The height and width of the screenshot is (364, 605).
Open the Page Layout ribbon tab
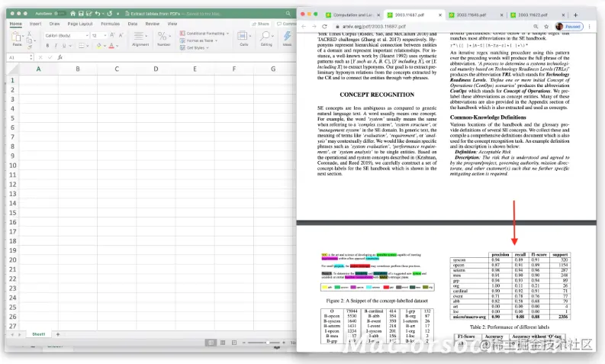pos(80,24)
